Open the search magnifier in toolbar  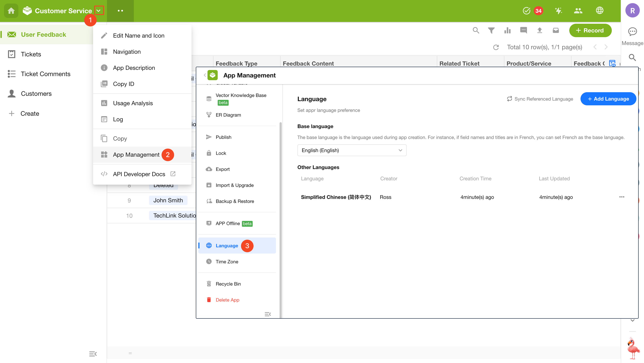tap(476, 30)
